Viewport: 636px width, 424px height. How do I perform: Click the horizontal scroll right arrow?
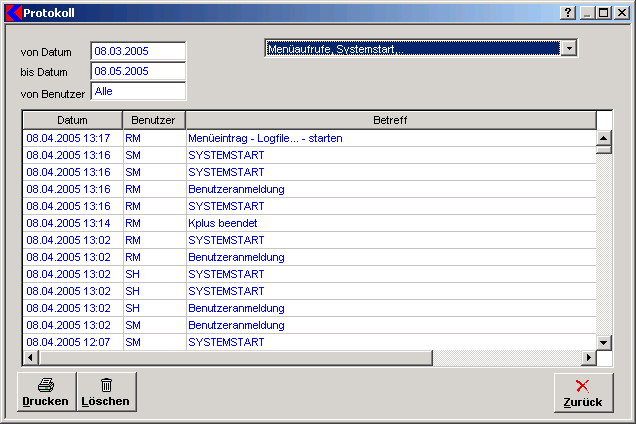[x=589, y=358]
